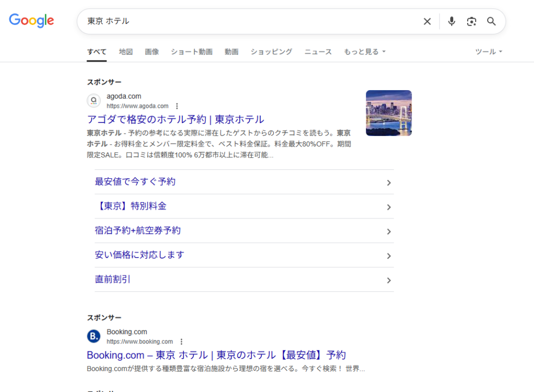Click the chevron on the 直前割引 row

pos(389,281)
